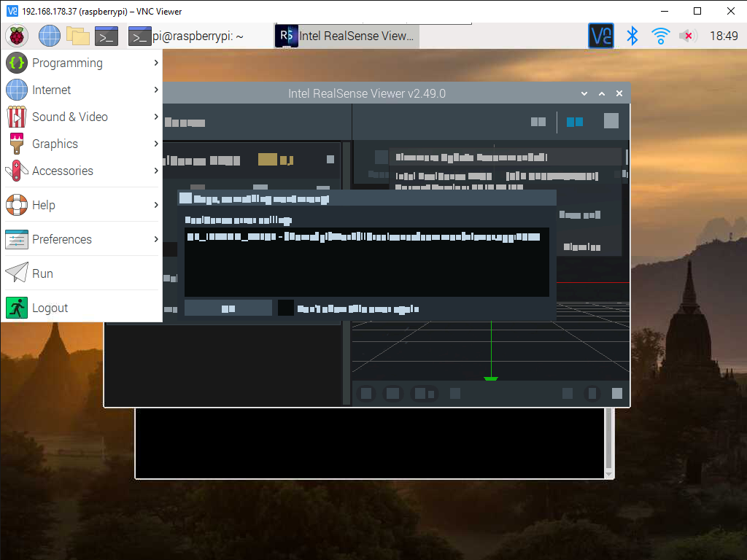Open the VNC Server tray icon
747x560 pixels.
(601, 36)
